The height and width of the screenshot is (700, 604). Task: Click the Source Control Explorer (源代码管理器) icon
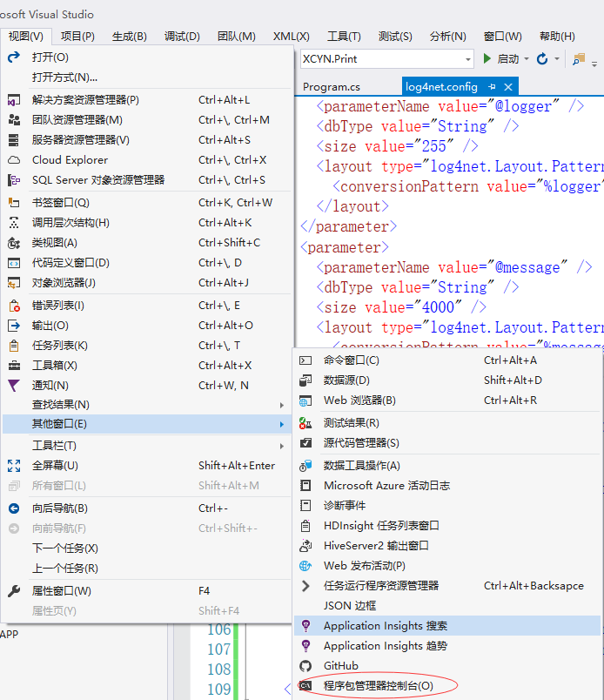click(305, 443)
